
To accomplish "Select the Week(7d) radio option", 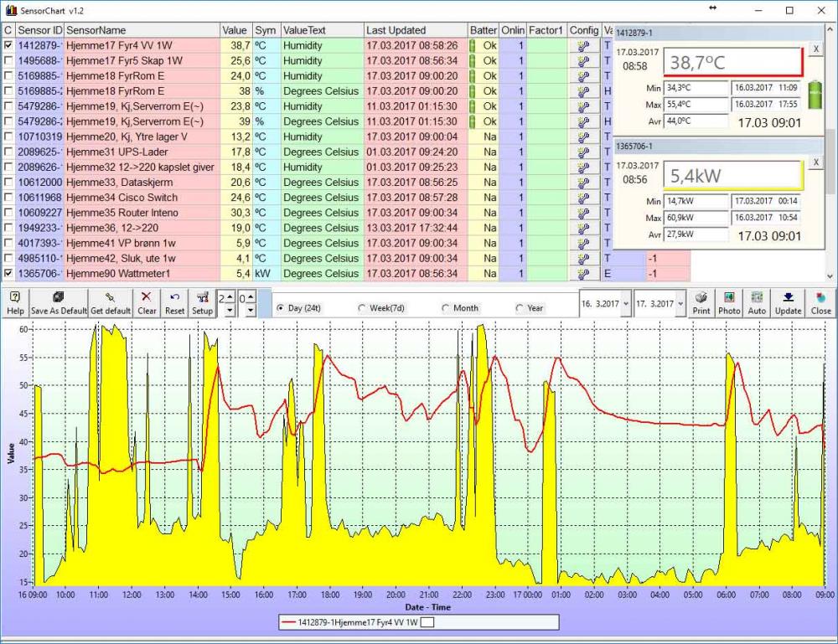I will click(x=362, y=308).
